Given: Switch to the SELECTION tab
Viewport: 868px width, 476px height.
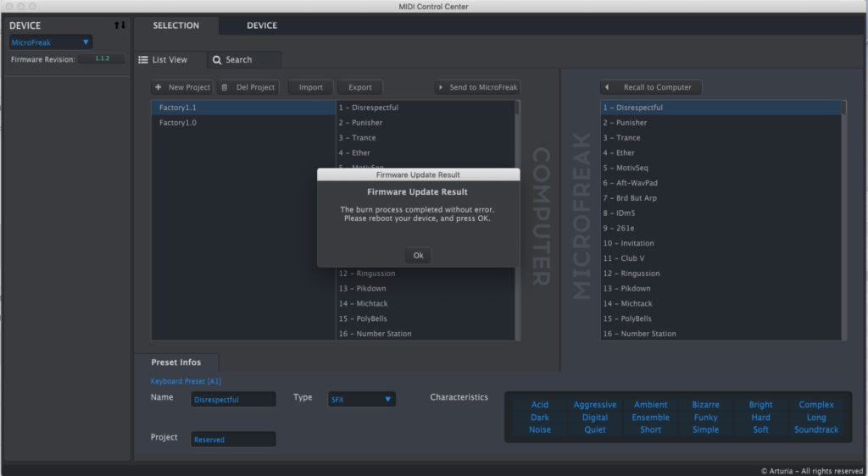Looking at the screenshot, I should point(176,25).
